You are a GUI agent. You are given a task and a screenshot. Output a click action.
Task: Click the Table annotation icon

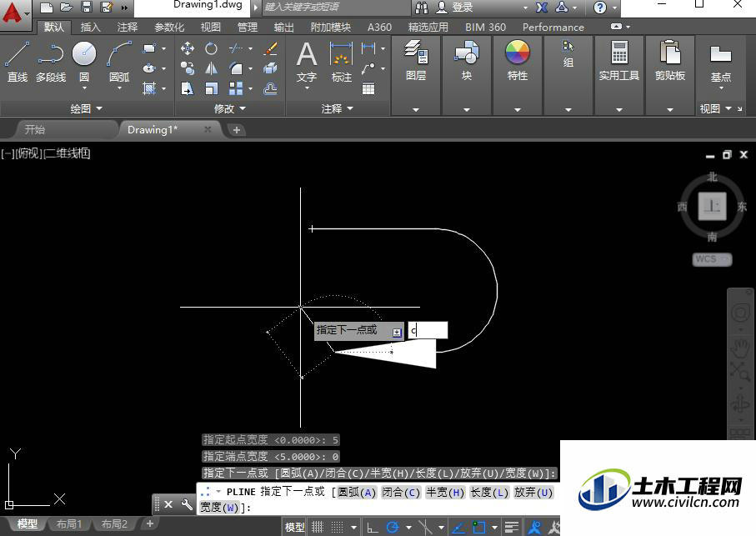[368, 88]
